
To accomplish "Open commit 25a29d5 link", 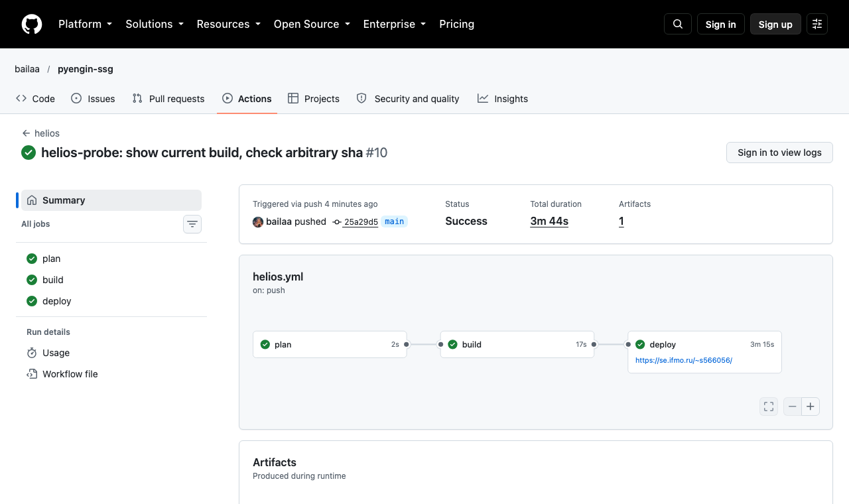I will click(x=361, y=222).
